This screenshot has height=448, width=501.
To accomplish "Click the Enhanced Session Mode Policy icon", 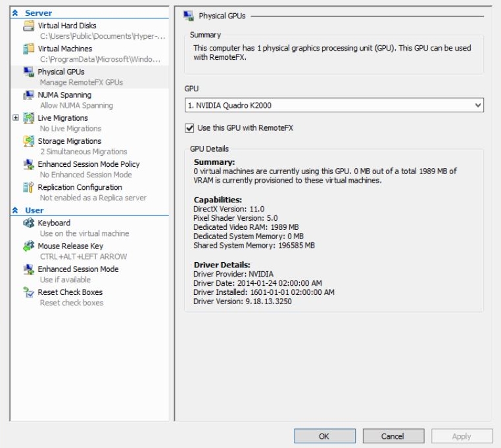I will point(28,164).
